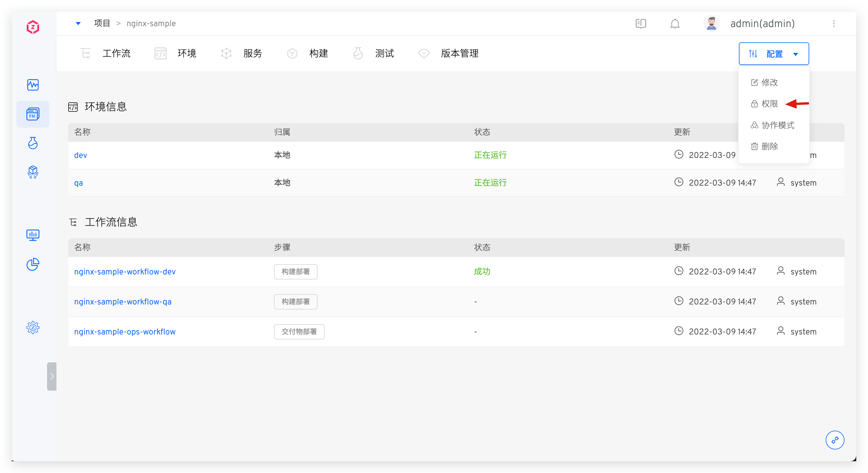Open the monitor dashboard sidebar icon
Screen dimensions: 868x473
pos(33,235)
